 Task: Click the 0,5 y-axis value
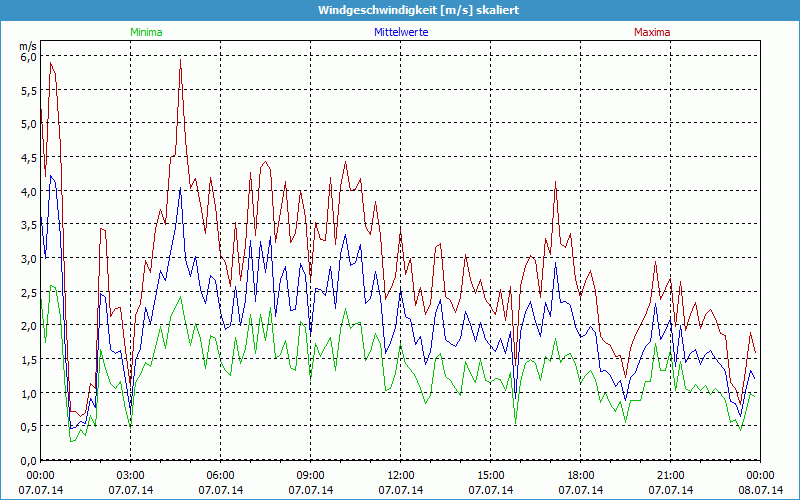click(x=29, y=427)
